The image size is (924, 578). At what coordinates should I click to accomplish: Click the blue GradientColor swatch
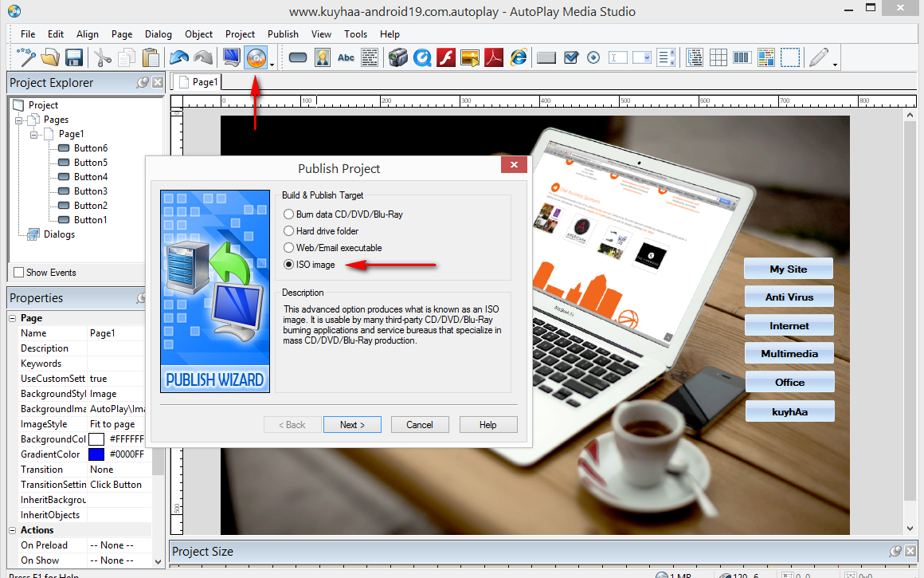(96, 454)
